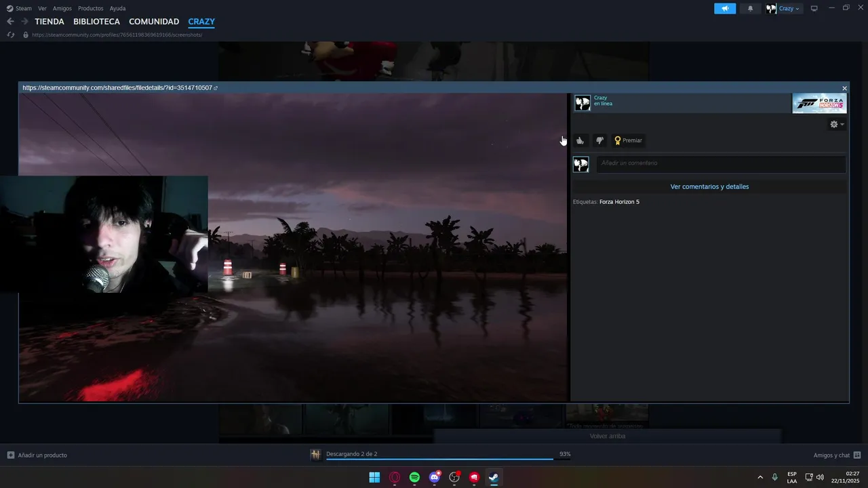
Task: Show hidden tray icons chevron
Action: tap(759, 477)
